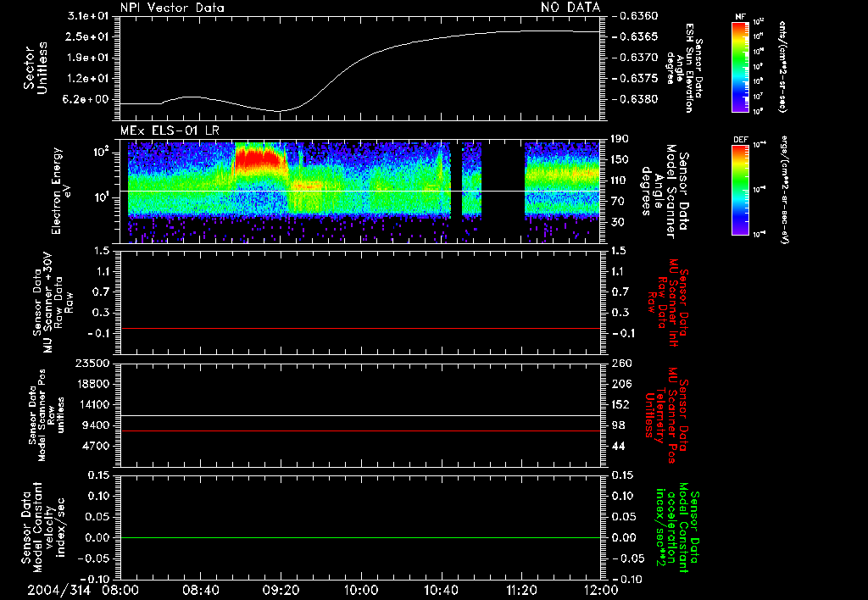This screenshot has width=868, height=600.
Task: Click the red 'MU Scanner Inh' axis label
Action: click(x=670, y=303)
